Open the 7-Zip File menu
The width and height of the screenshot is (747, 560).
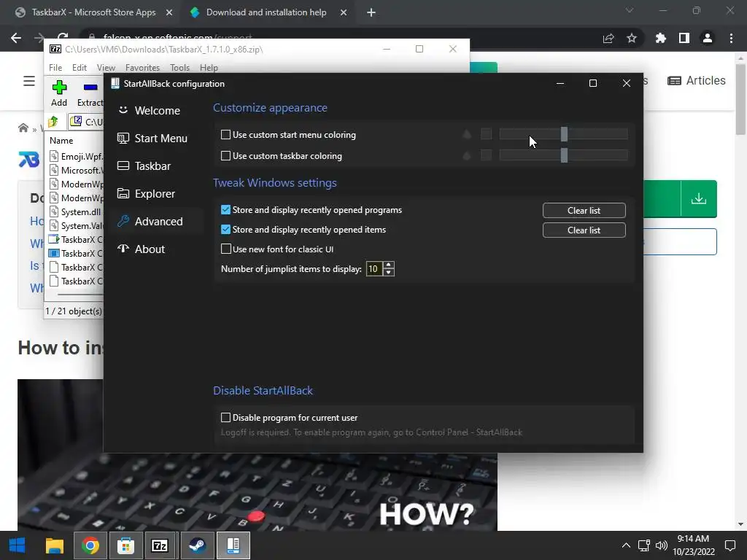(x=55, y=68)
